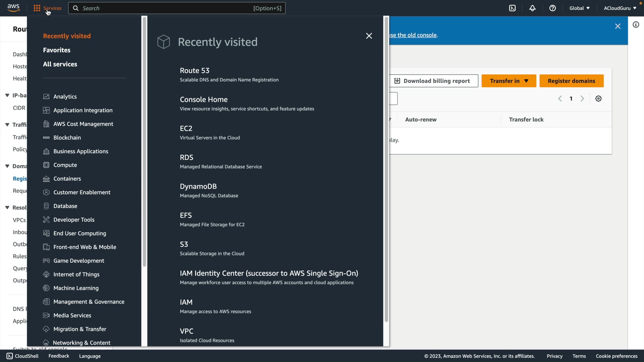Open CloudShell from the top bar icon
644x362 pixels.
512,8
